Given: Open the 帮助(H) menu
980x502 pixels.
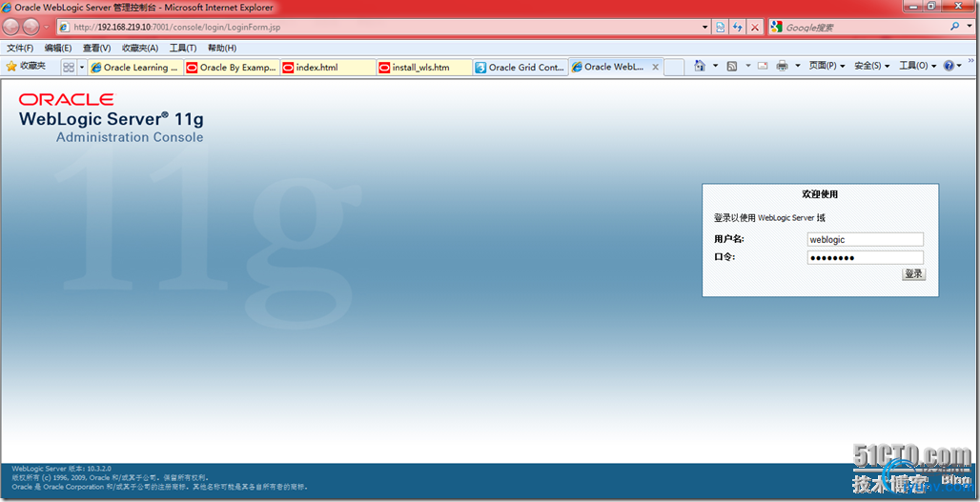Looking at the screenshot, I should click(222, 48).
